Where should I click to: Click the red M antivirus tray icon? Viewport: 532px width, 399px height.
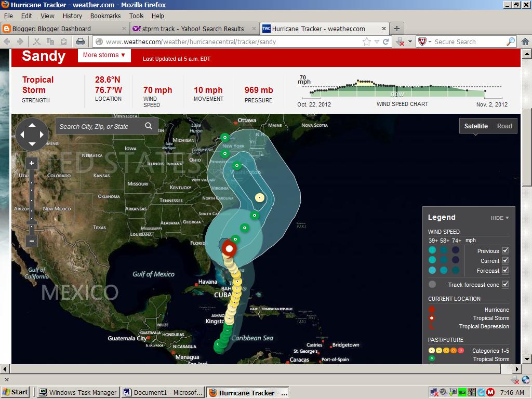tap(490, 393)
